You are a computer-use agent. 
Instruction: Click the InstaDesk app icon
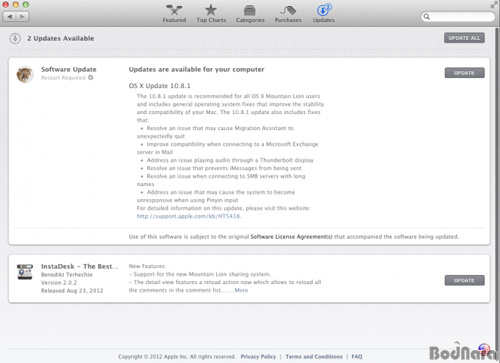[x=25, y=272]
